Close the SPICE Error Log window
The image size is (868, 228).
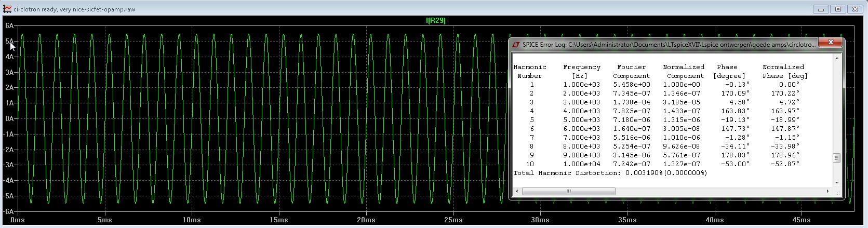pyautogui.click(x=830, y=43)
